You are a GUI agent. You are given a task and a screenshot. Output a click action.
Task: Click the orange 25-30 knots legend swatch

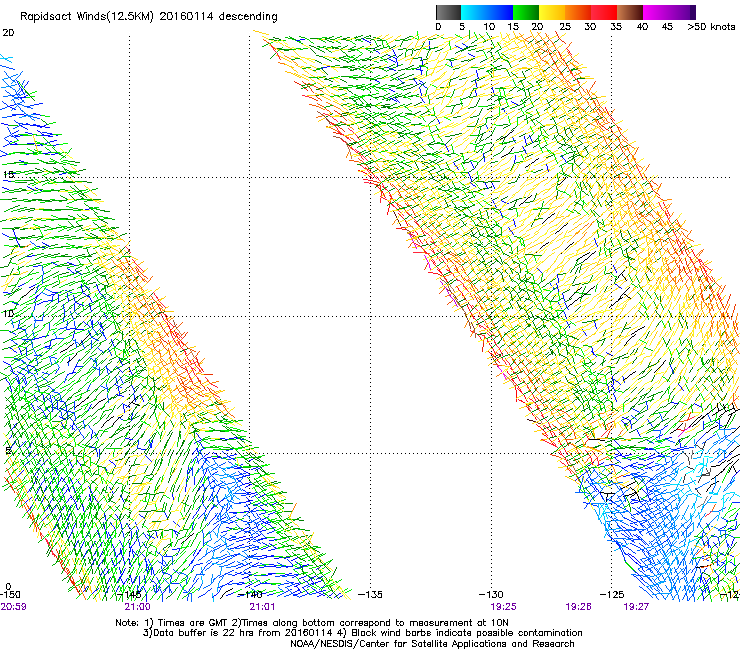tap(578, 12)
